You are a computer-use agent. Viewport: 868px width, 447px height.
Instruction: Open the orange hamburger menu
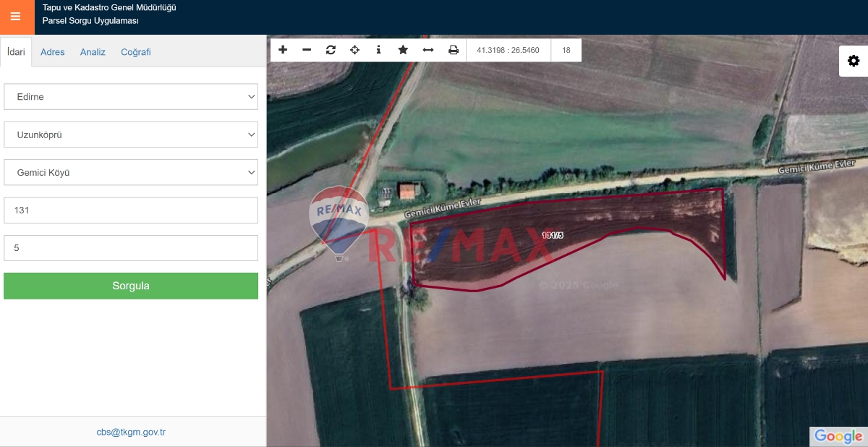(17, 17)
